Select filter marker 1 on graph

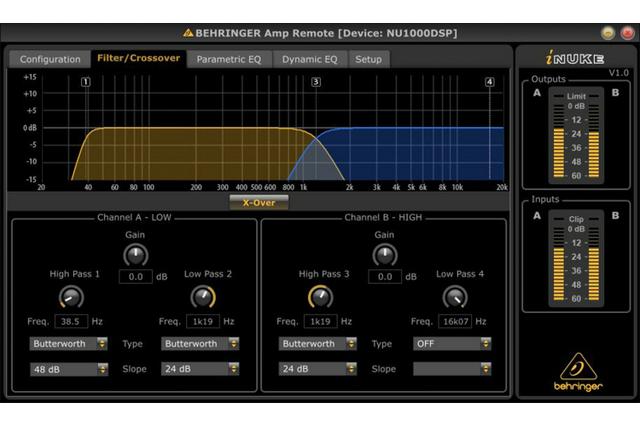[85, 82]
